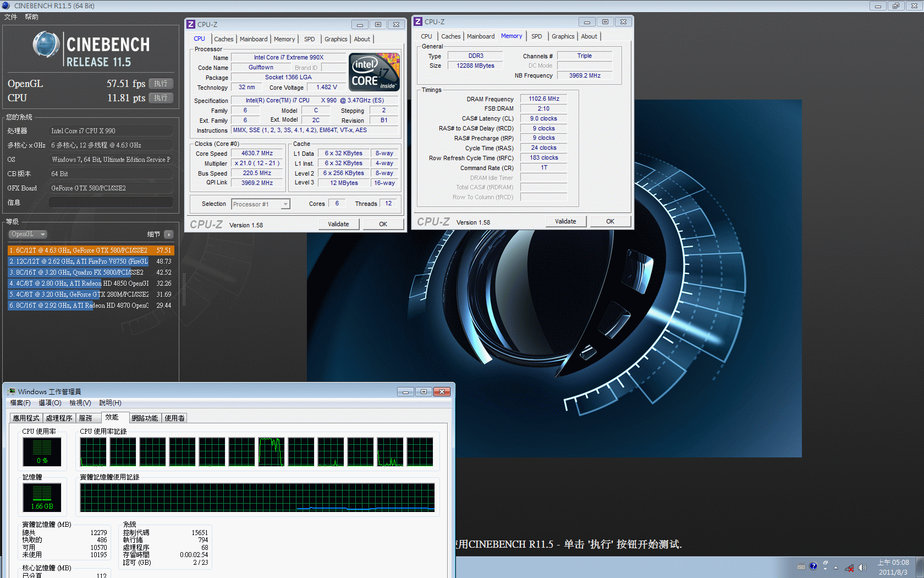The image size is (924, 578).
Task: Open SPD tab in left CPU-Z window
Action: pyautogui.click(x=310, y=39)
